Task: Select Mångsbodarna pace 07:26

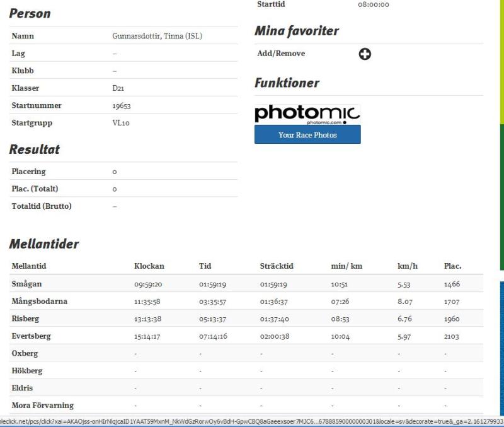Action: [x=340, y=301]
